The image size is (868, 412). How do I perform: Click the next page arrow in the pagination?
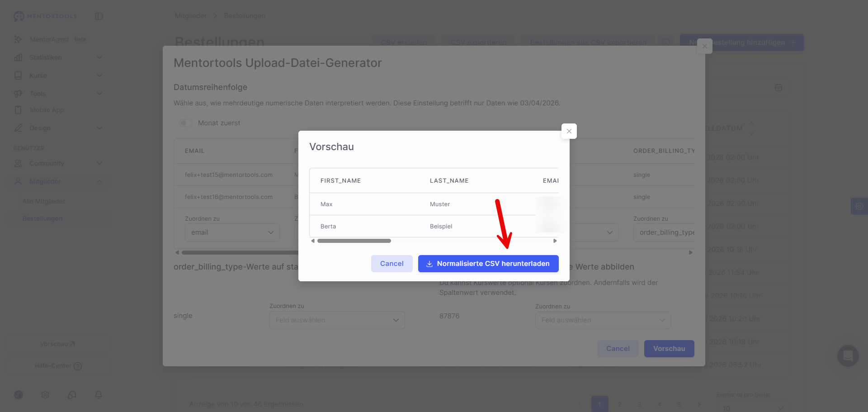pyautogui.click(x=699, y=404)
